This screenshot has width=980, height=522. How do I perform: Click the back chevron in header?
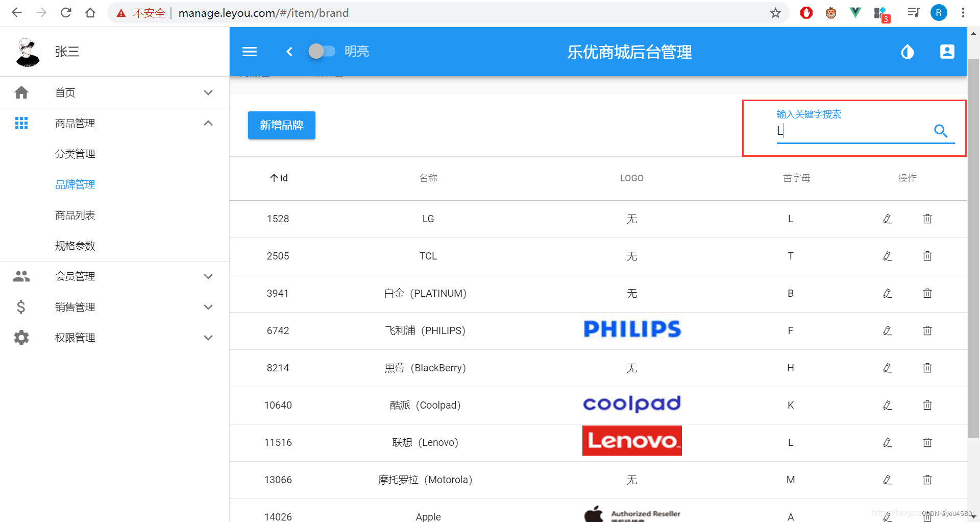(x=289, y=52)
